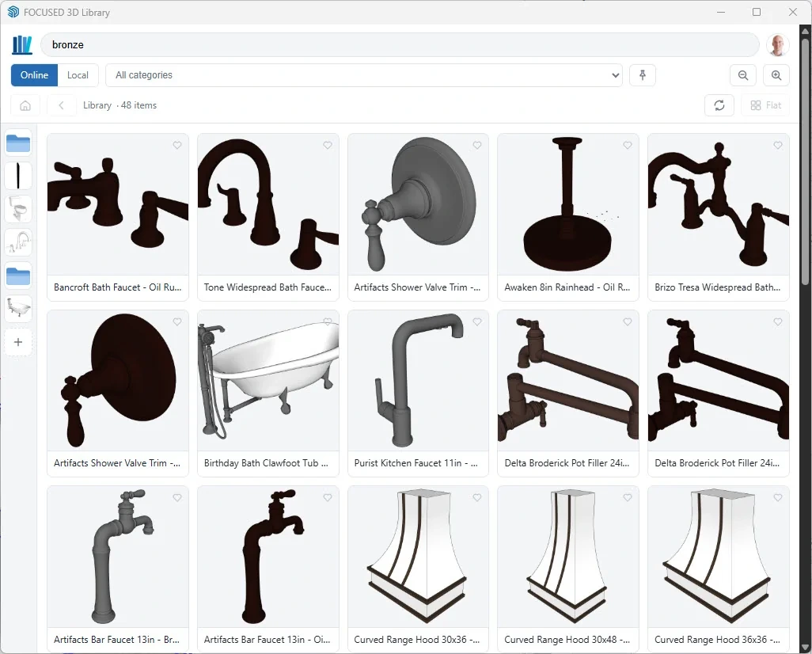Click the vertical scrollbar thumb
The image size is (812, 654).
[x=805, y=161]
